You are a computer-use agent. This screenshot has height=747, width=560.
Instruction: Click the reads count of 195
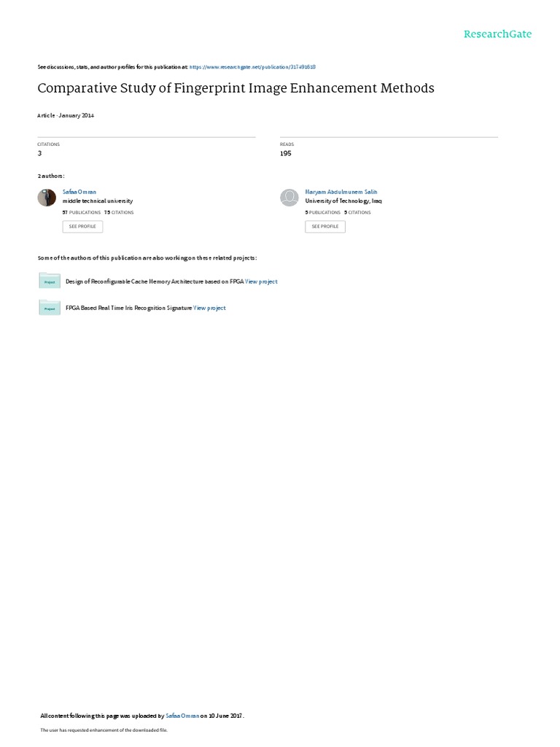(x=286, y=153)
